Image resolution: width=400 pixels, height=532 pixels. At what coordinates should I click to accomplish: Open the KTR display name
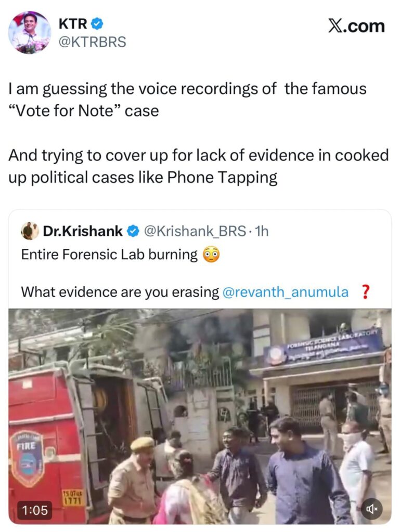[x=72, y=23]
